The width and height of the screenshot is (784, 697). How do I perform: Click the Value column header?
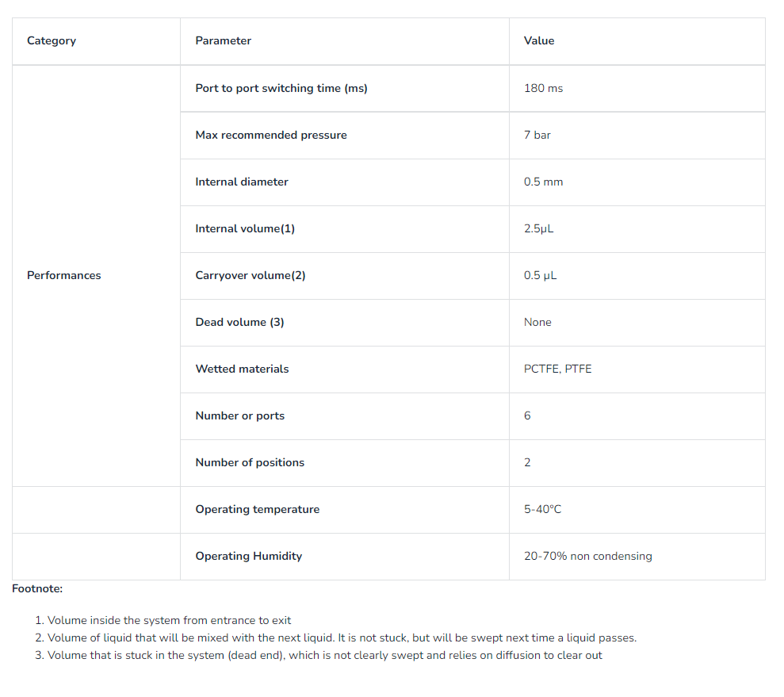tap(539, 41)
